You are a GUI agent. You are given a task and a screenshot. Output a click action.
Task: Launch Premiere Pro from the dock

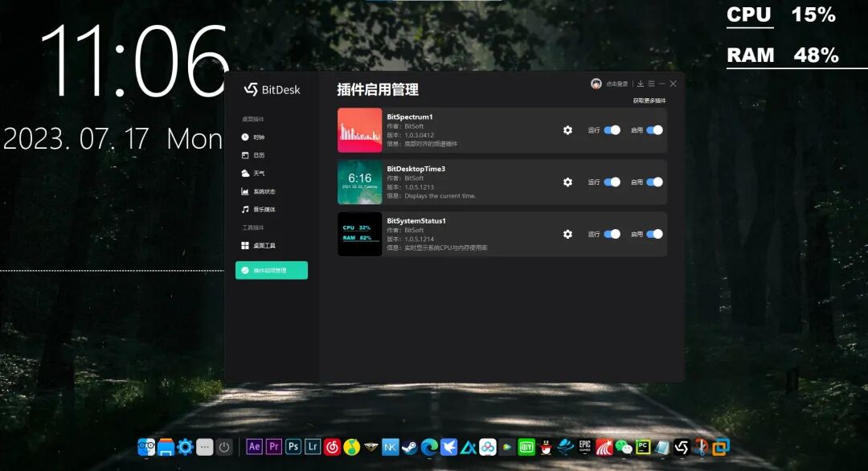click(x=273, y=447)
